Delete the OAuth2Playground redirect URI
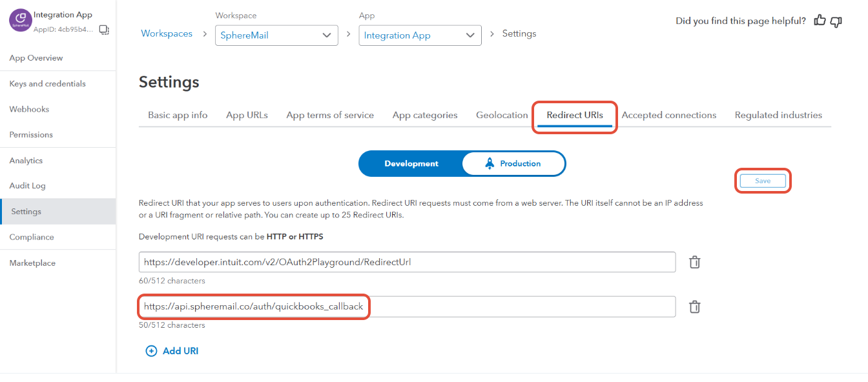 click(x=694, y=262)
